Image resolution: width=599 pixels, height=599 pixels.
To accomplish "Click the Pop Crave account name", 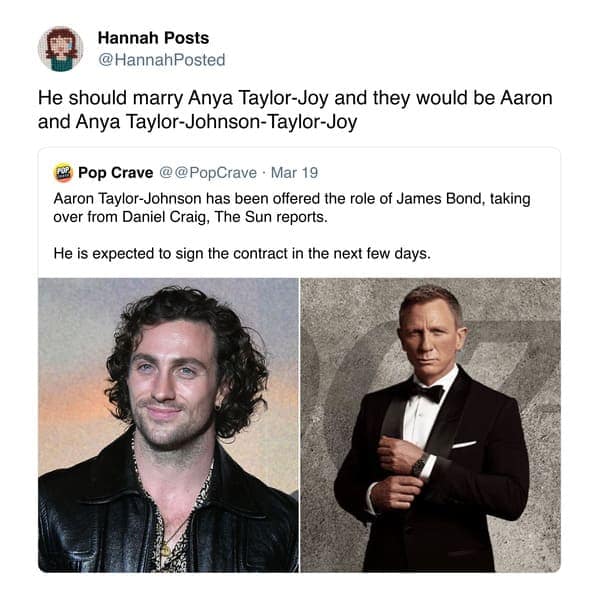I will pos(115,173).
